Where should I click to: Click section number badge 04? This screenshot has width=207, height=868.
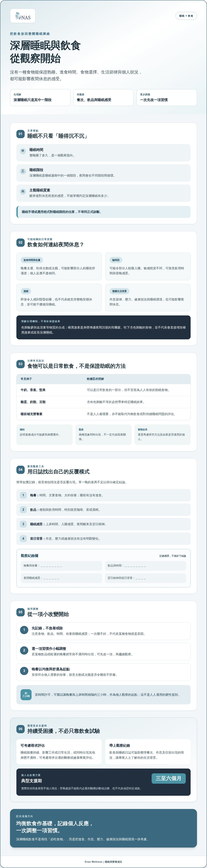pyautogui.click(x=21, y=469)
